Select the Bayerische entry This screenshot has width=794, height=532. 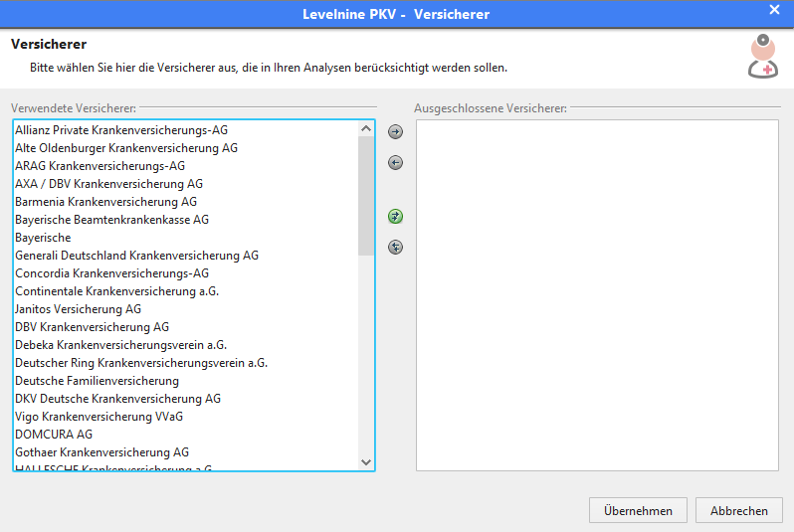tap(186, 238)
